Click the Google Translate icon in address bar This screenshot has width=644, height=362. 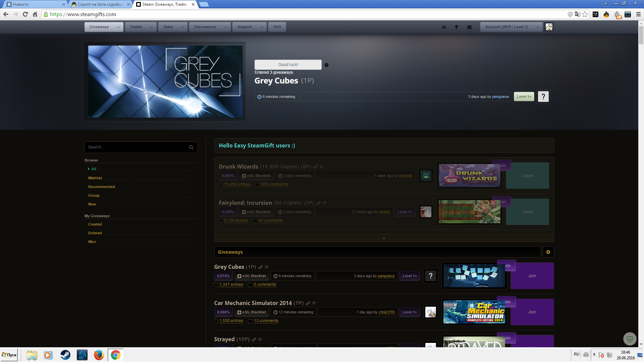pos(577,14)
